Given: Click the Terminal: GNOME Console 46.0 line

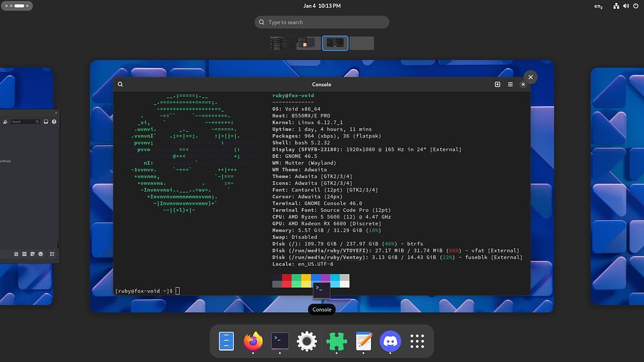Looking at the screenshot, I should 317,203.
